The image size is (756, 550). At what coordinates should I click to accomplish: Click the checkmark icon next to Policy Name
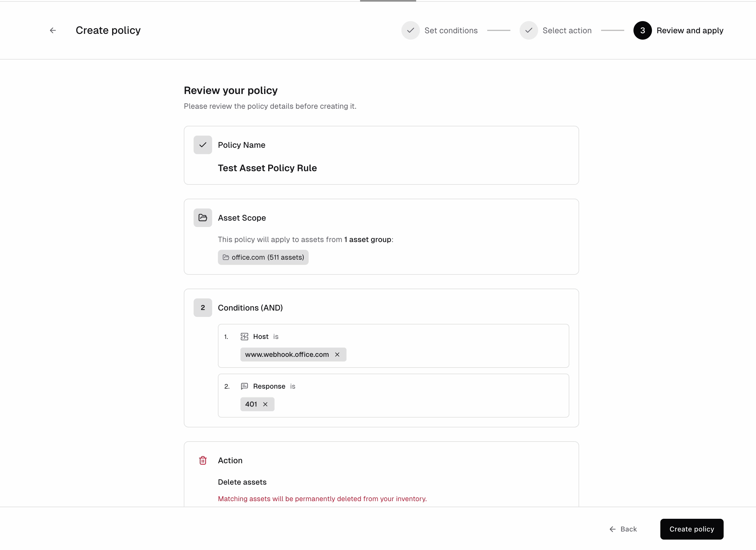[x=203, y=145]
